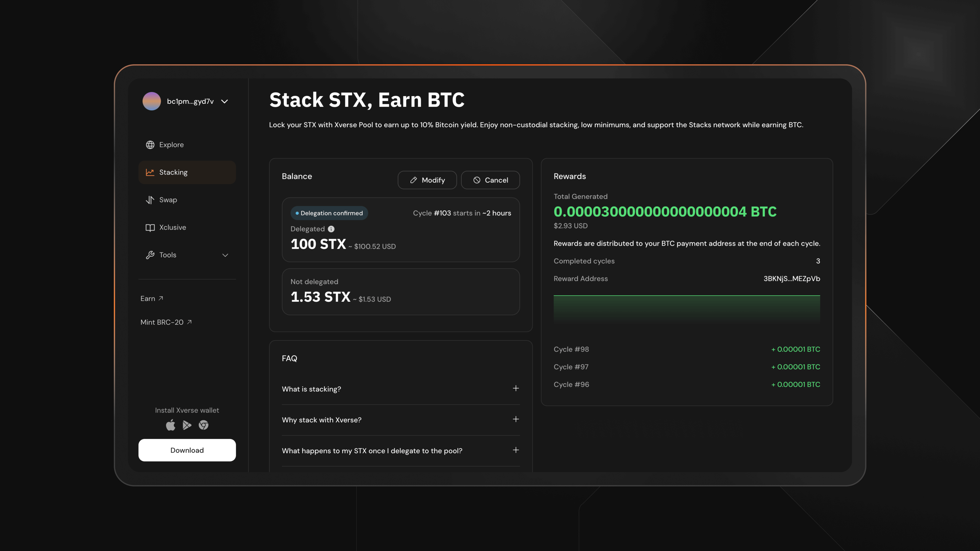Select the Stacking sidebar item
The image size is (980, 551).
187,172
